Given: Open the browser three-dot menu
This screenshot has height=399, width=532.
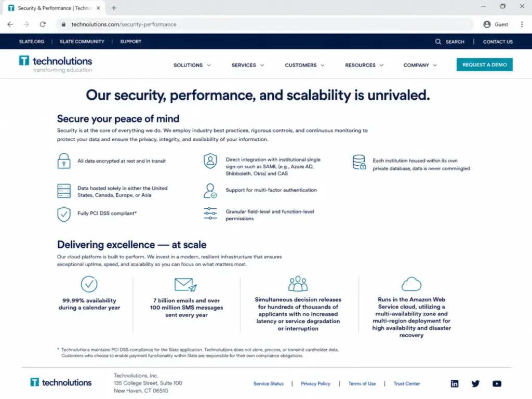Looking at the screenshot, I should [x=522, y=24].
